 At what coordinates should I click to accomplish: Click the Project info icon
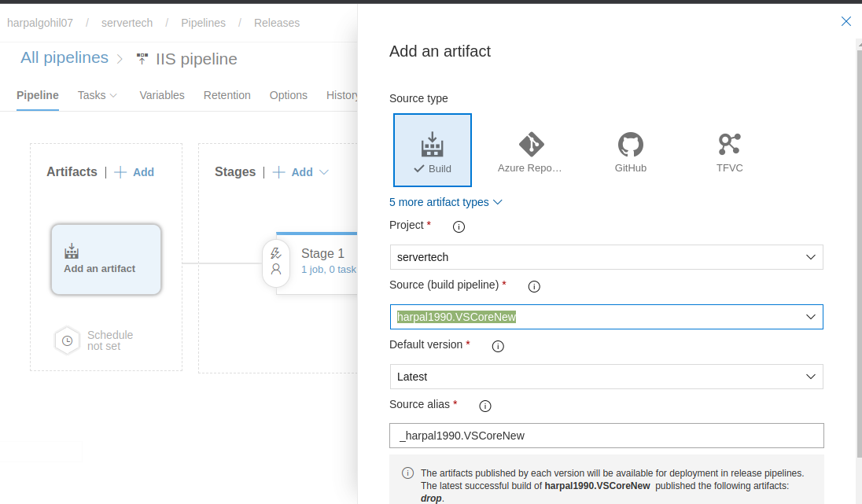click(459, 226)
